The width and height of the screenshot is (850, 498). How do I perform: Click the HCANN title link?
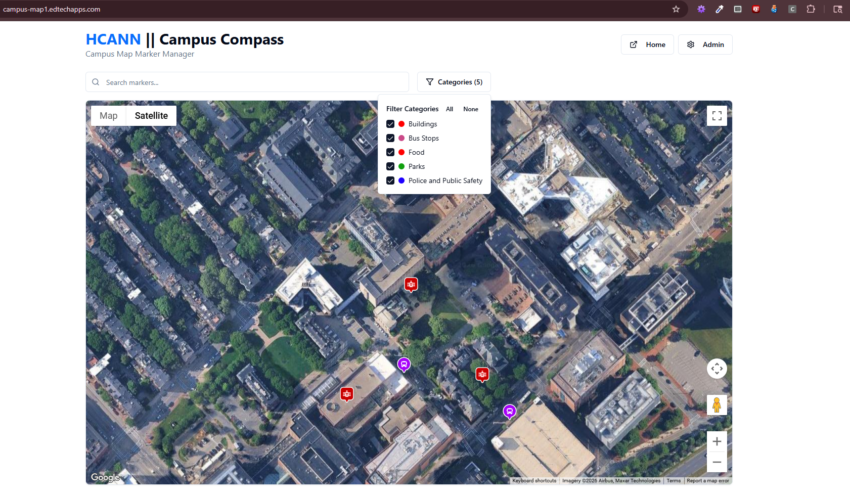click(113, 39)
